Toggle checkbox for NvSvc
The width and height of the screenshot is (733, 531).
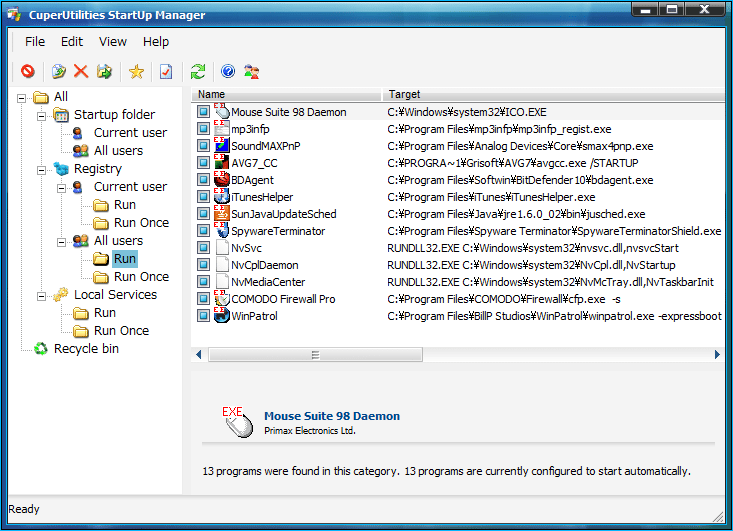tap(203, 248)
